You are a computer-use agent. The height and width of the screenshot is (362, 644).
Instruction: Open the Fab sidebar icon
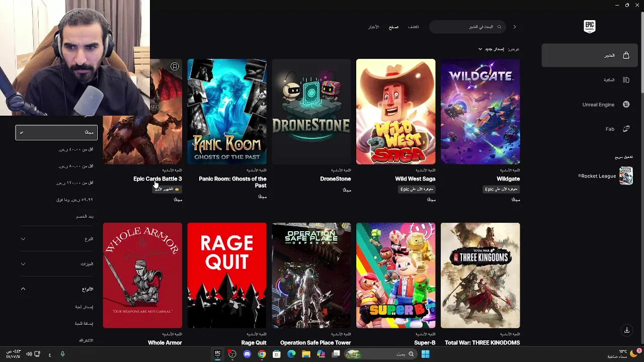[x=626, y=129]
